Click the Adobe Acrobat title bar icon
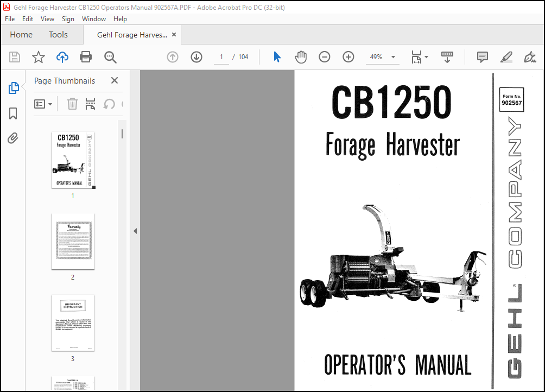Screen dimensions: 545x392 7,7
